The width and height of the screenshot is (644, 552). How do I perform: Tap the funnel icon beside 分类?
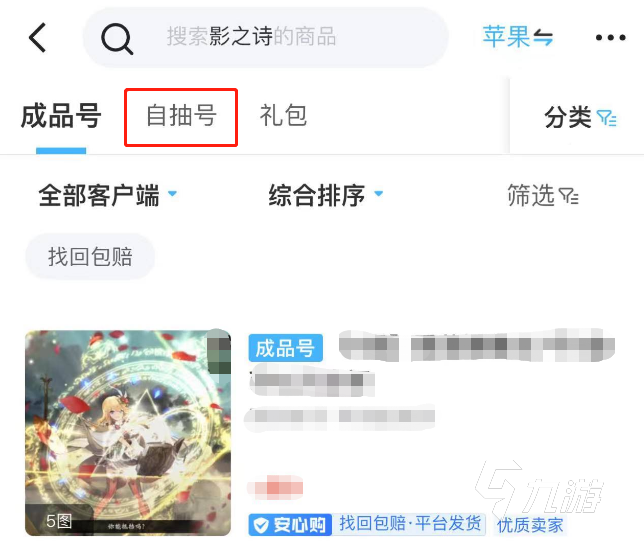[607, 118]
